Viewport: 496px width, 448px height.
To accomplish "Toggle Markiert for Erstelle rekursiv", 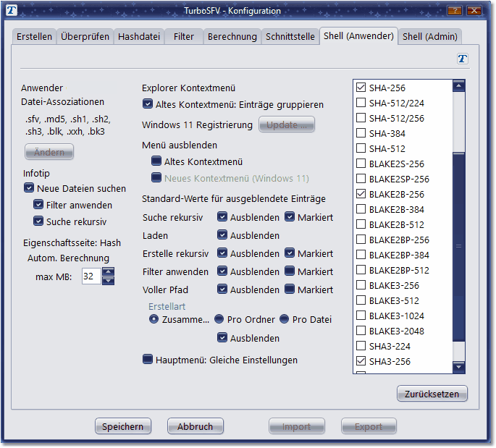I will tap(290, 253).
